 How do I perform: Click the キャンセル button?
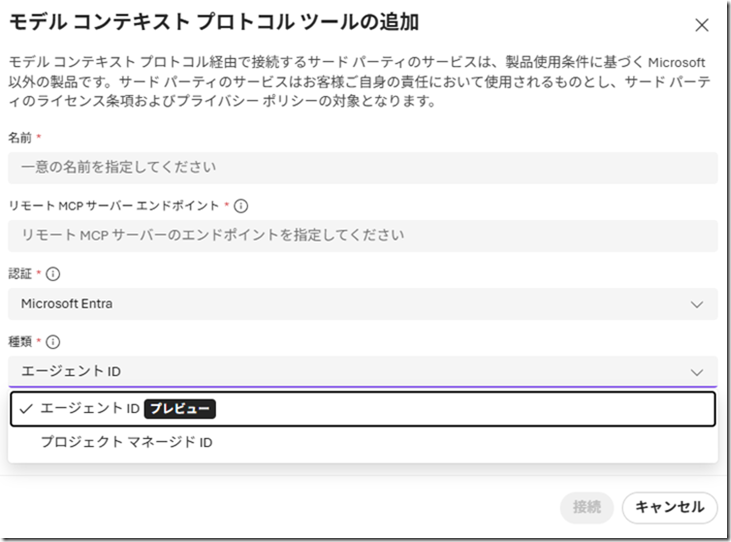tap(669, 507)
